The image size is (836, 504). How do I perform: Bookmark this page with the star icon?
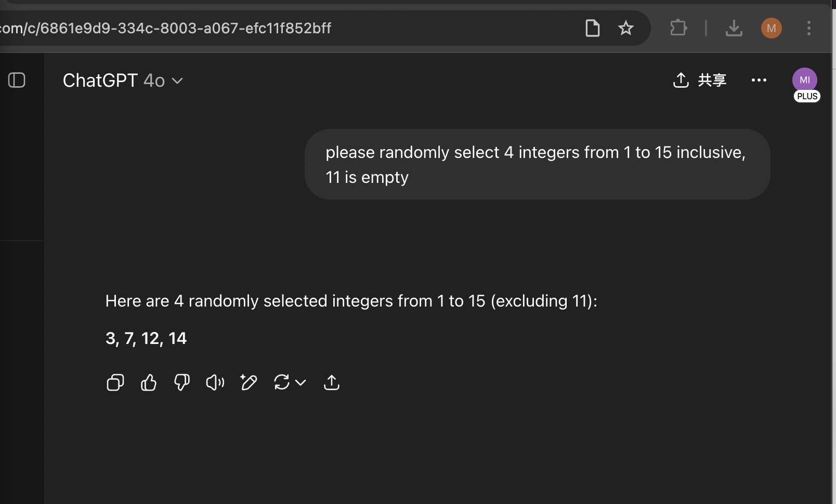[x=626, y=28]
